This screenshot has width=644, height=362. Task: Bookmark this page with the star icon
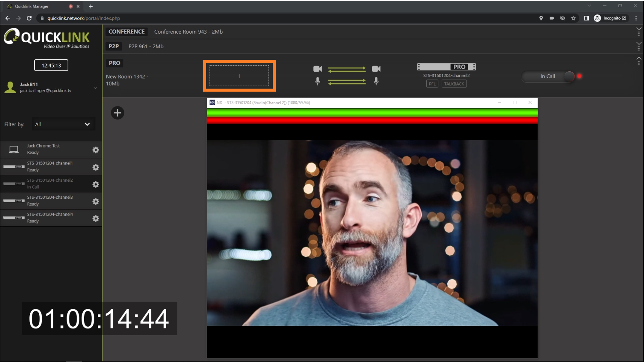(x=573, y=18)
